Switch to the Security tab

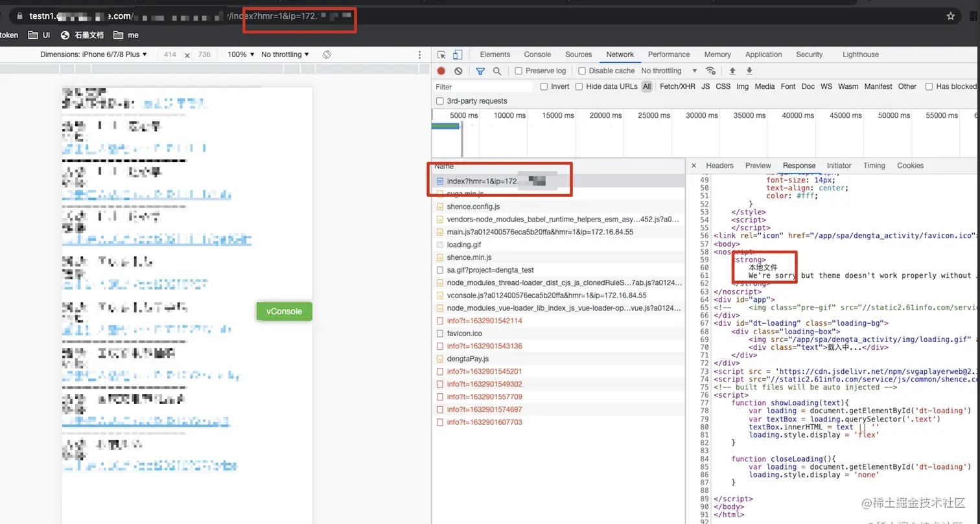[x=810, y=55]
